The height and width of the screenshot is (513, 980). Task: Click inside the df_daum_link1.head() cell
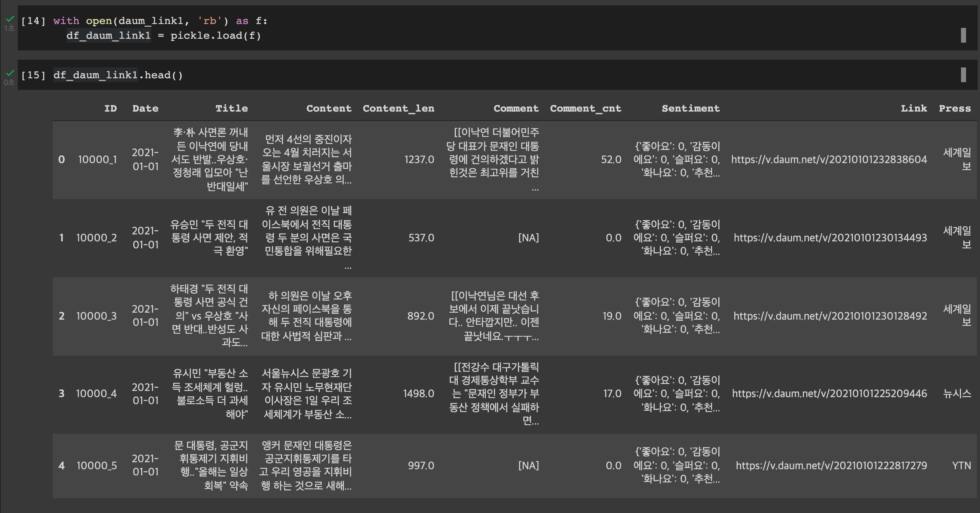point(118,75)
